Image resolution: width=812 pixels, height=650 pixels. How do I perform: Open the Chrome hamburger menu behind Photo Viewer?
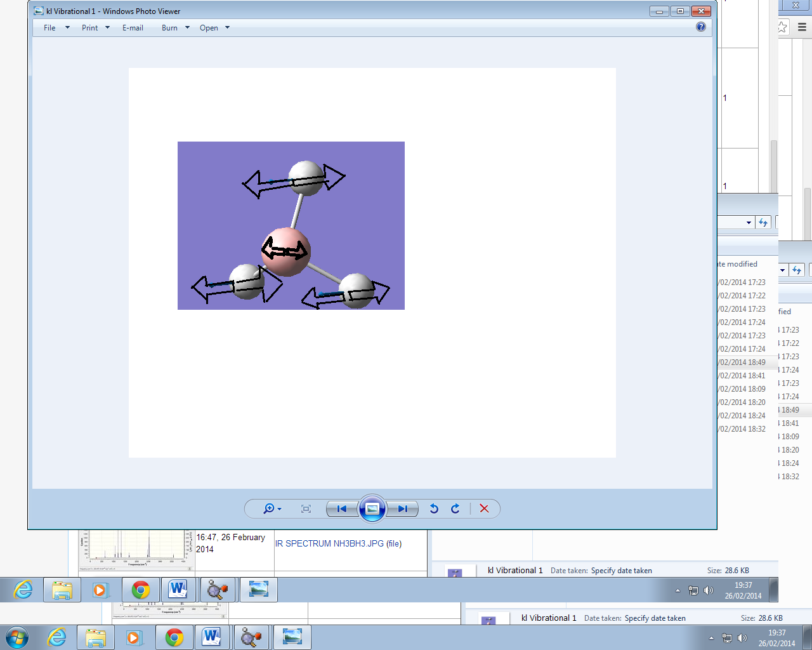pyautogui.click(x=802, y=27)
